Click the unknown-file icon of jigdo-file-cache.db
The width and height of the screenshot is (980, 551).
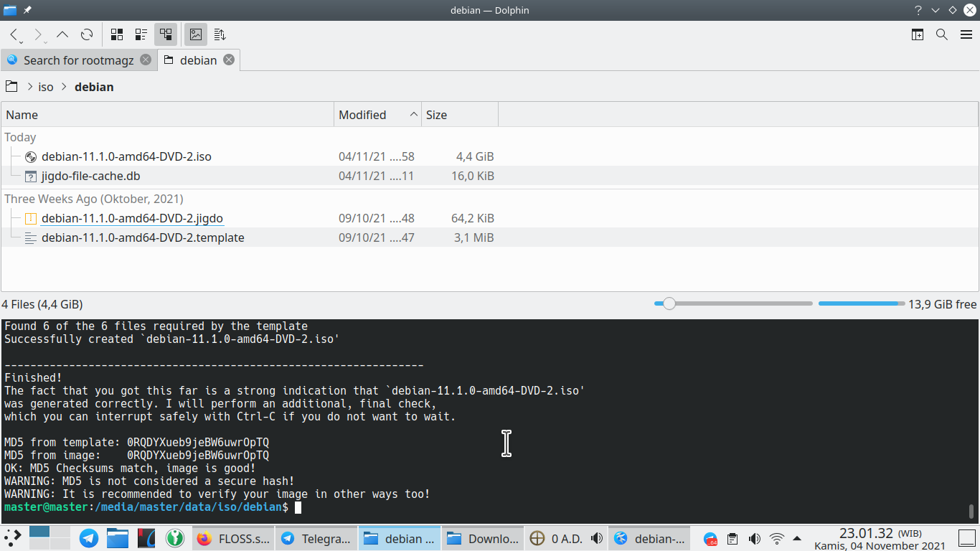click(30, 176)
